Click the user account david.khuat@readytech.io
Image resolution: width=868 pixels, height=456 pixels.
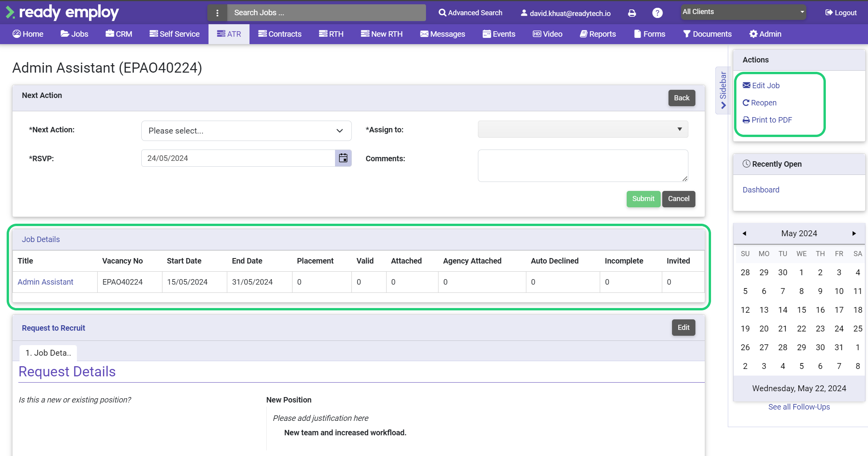[566, 13]
